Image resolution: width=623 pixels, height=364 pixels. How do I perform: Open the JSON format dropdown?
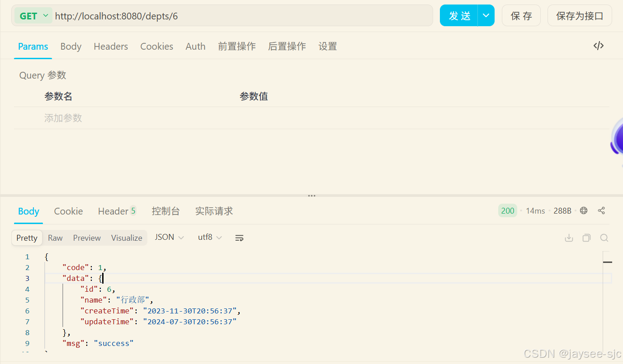[x=169, y=237]
